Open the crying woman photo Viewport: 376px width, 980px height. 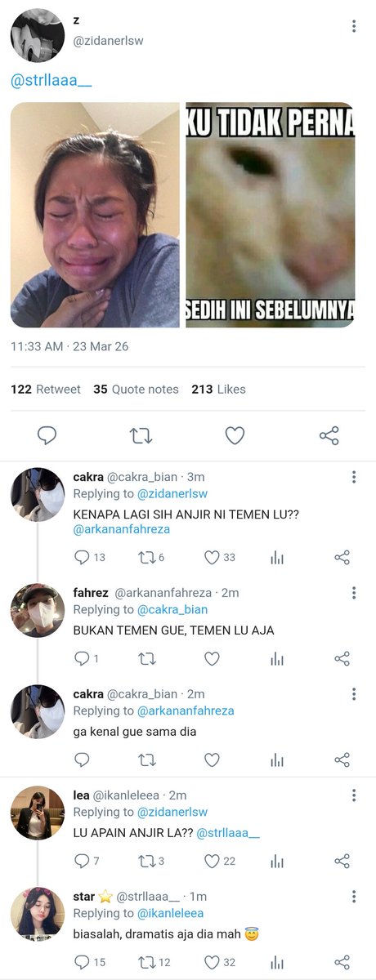pyautogui.click(x=95, y=215)
